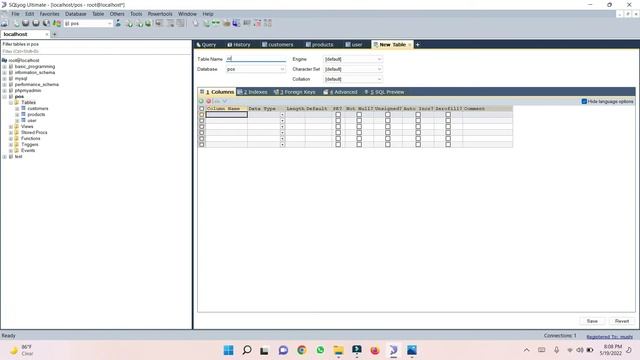The image size is (640, 360).
Task: Click the Views folder icon in the tree
Action: coord(17,127)
